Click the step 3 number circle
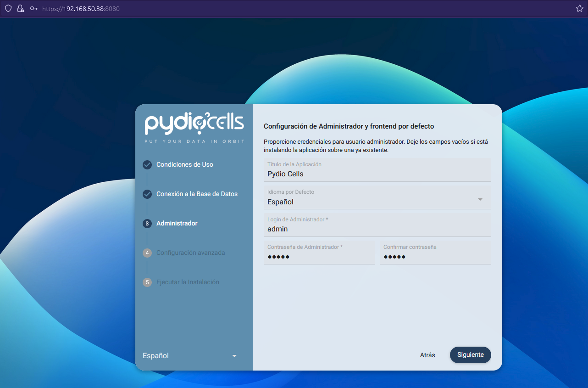588x388 pixels. pos(147,224)
